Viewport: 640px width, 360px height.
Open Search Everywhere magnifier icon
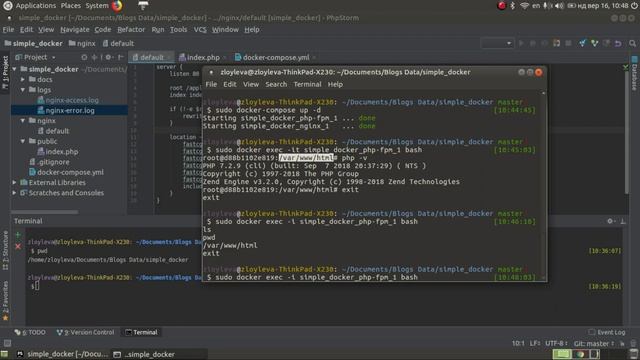click(632, 43)
